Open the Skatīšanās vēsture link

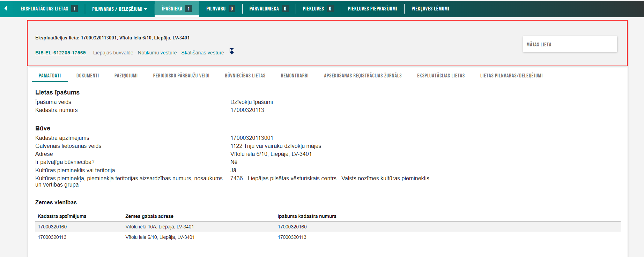[x=202, y=53]
